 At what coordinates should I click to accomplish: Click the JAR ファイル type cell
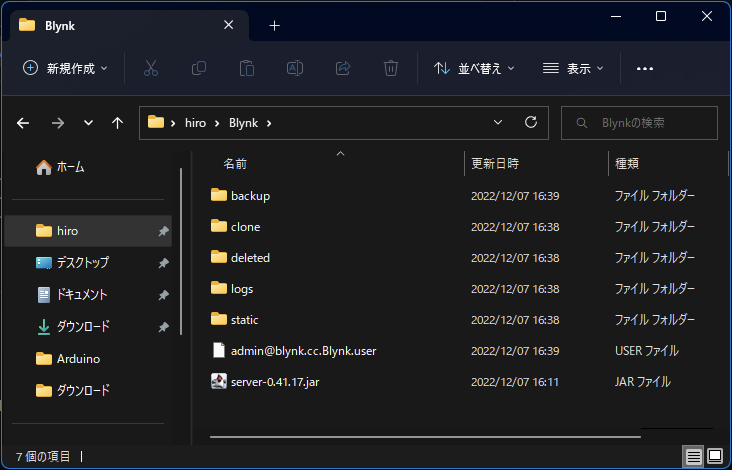tap(642, 382)
